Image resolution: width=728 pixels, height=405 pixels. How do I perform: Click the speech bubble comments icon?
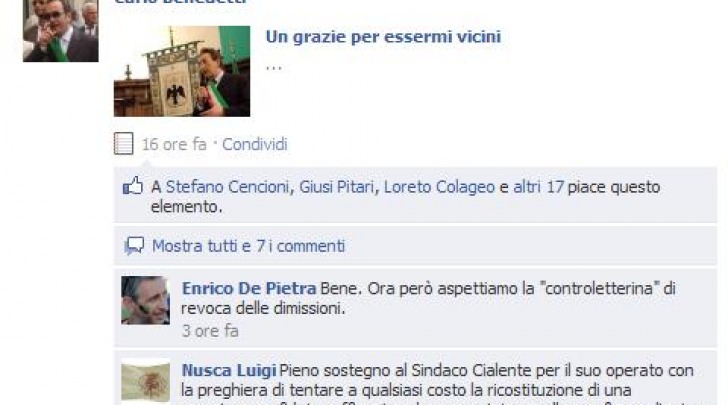[x=134, y=246]
